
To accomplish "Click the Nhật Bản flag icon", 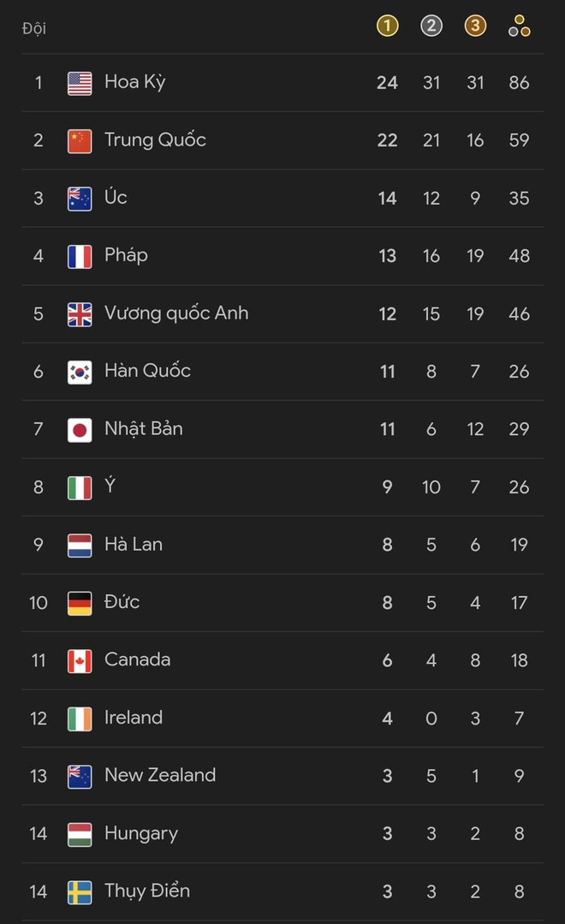I will point(79,429).
